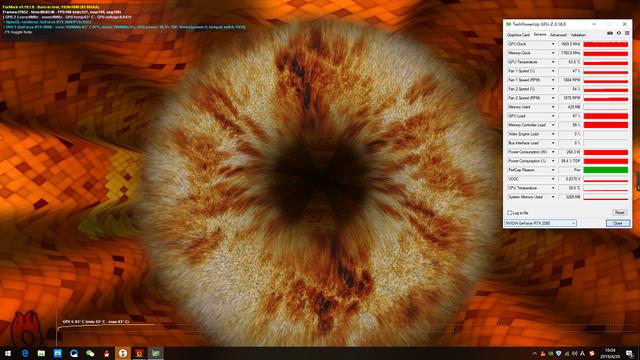Viewport: 640px width, 360px height.
Task: Expand the Power Consumption (W) dropdown
Action: pos(553,152)
